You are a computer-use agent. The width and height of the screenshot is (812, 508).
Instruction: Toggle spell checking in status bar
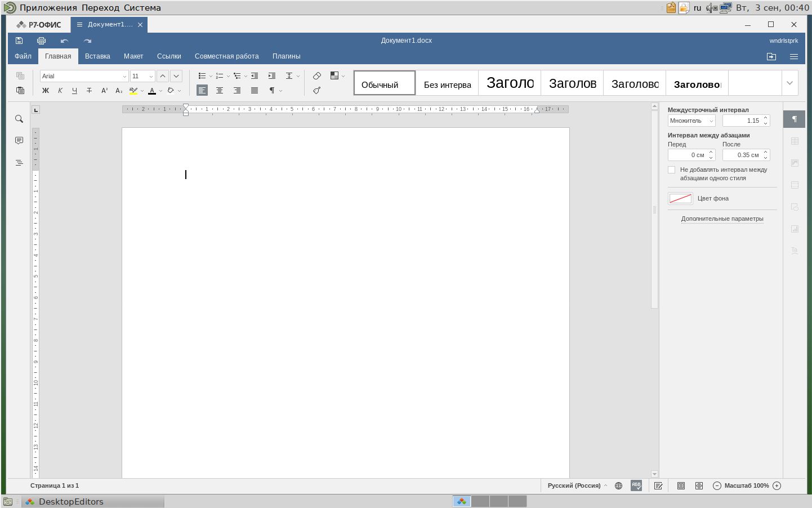click(636, 485)
